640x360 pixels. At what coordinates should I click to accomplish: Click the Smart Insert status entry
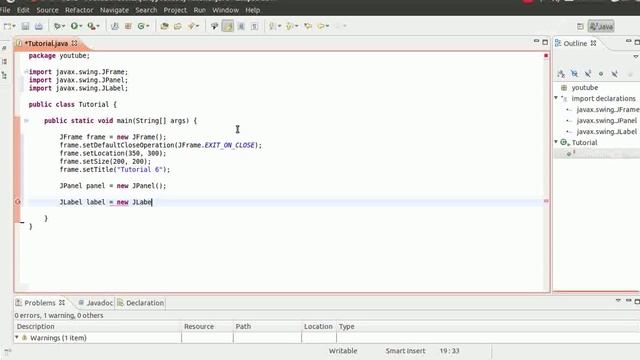click(405, 351)
